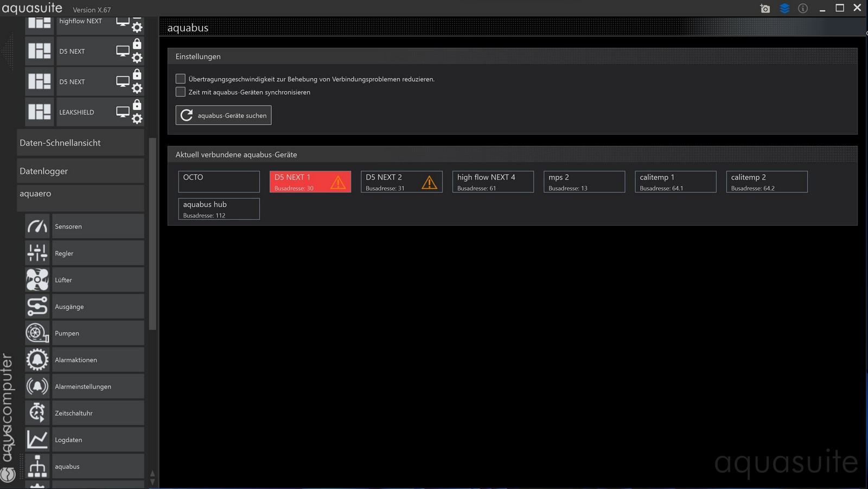Click the Sensoren gauge icon
Image resolution: width=868 pixels, height=489 pixels.
[37, 226]
